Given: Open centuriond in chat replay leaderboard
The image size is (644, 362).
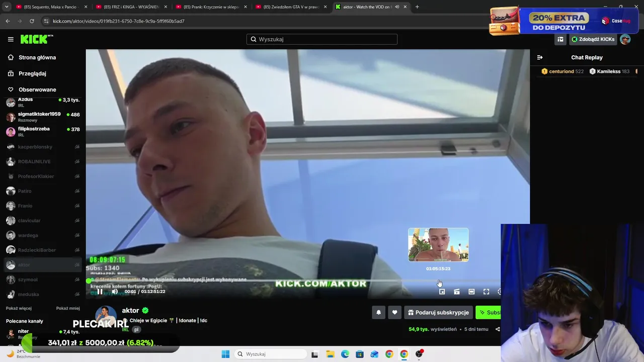Looking at the screenshot, I should [x=562, y=71].
